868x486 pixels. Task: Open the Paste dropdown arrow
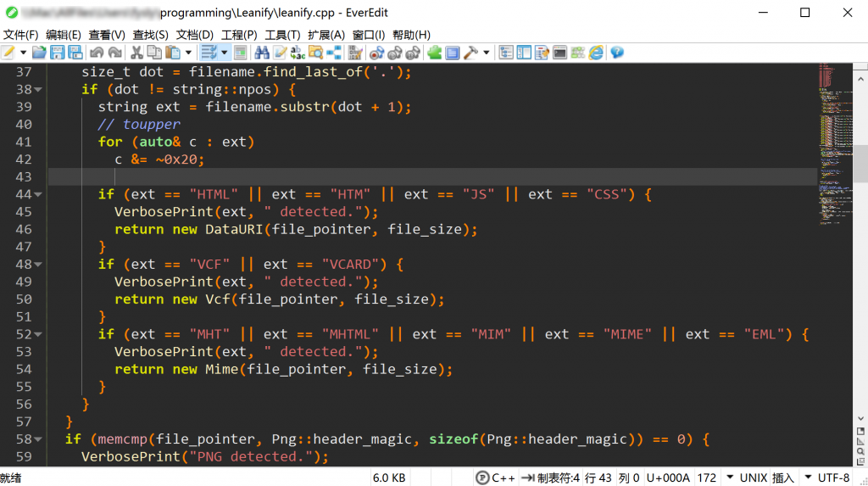188,53
